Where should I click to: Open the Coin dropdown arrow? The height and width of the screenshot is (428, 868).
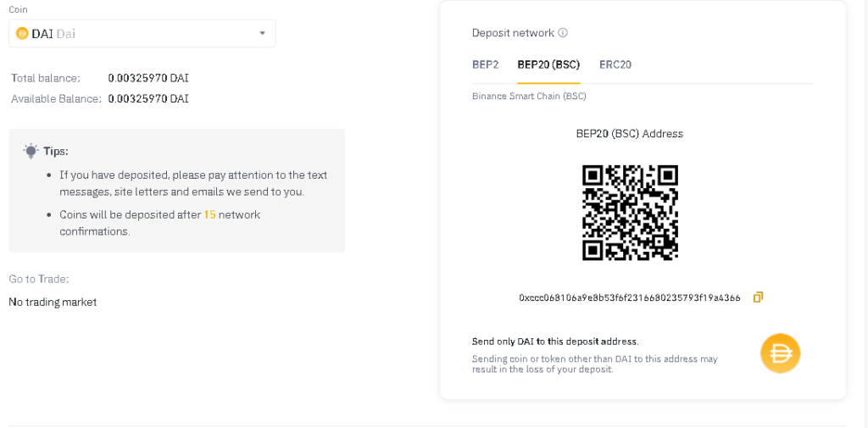263,33
